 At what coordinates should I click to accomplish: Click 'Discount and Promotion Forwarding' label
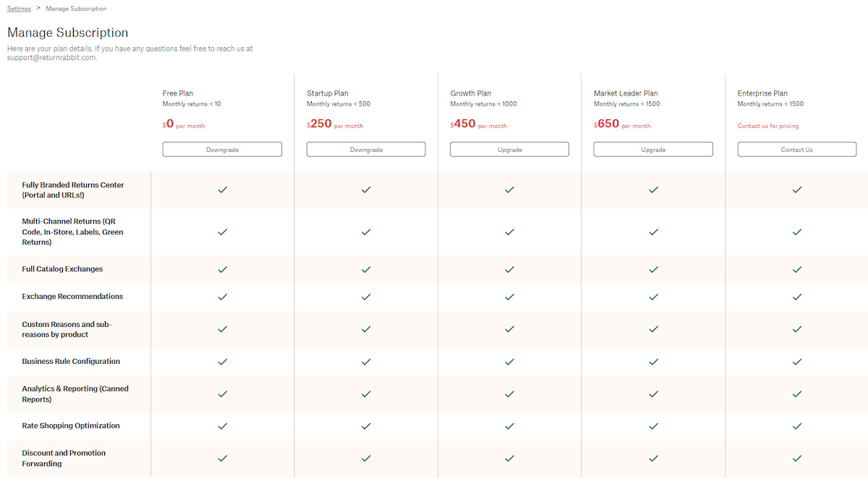64,458
